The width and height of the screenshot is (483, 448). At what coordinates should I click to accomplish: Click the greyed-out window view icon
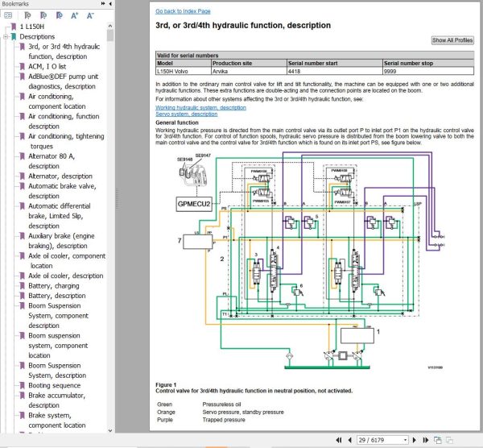coord(449,440)
